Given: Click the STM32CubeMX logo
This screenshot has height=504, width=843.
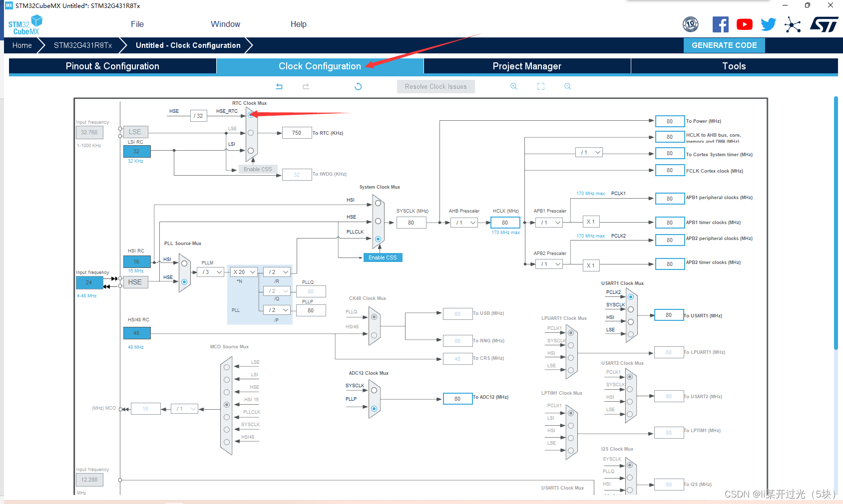Looking at the screenshot, I should click(x=25, y=25).
